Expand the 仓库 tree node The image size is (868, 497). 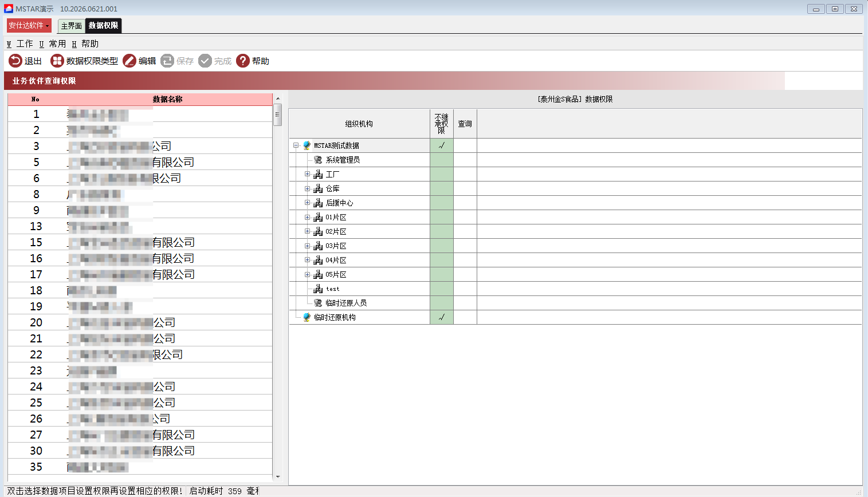point(307,188)
